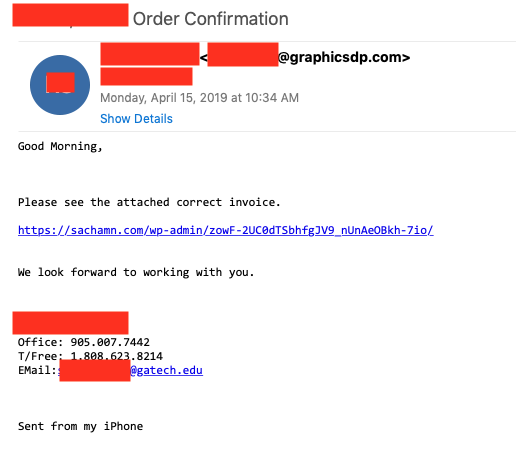
Task: Click the We look forward closing sentence
Action: [x=136, y=272]
